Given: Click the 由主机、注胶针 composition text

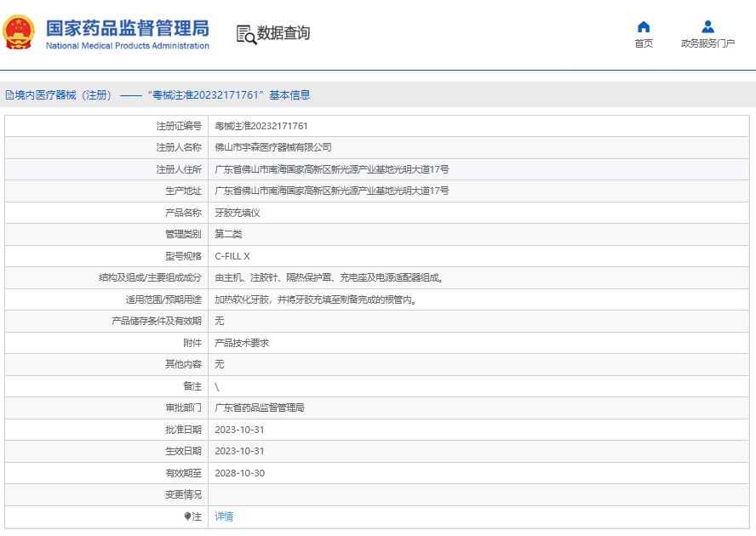Looking at the screenshot, I should (x=329, y=277).
